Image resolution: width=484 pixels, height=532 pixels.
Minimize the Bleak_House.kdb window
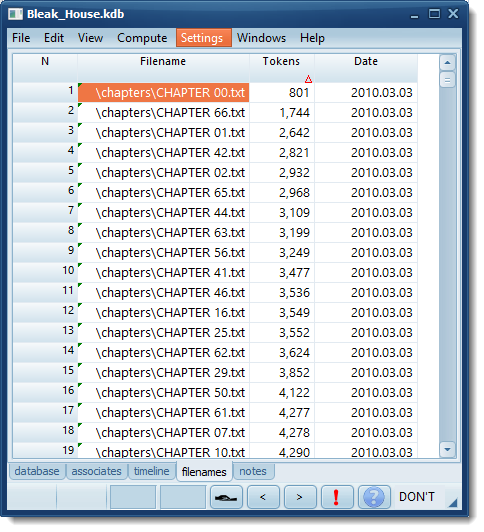[414, 16]
